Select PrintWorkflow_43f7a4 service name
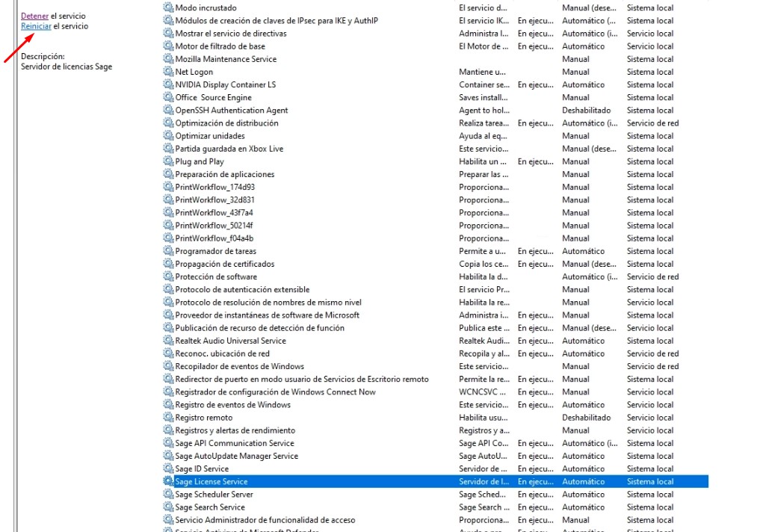760x532 pixels. pyautogui.click(x=214, y=213)
